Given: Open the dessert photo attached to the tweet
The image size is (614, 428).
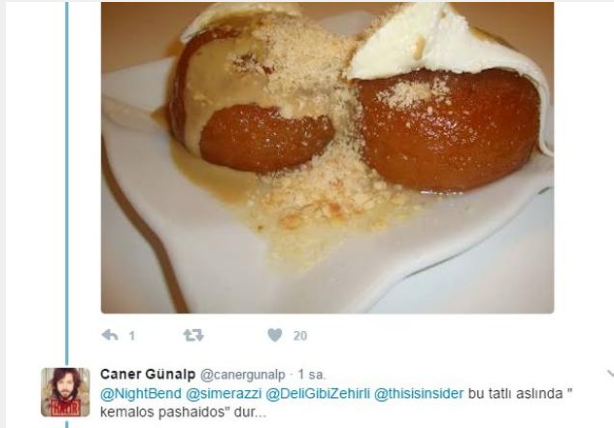Looking at the screenshot, I should pos(327,157).
